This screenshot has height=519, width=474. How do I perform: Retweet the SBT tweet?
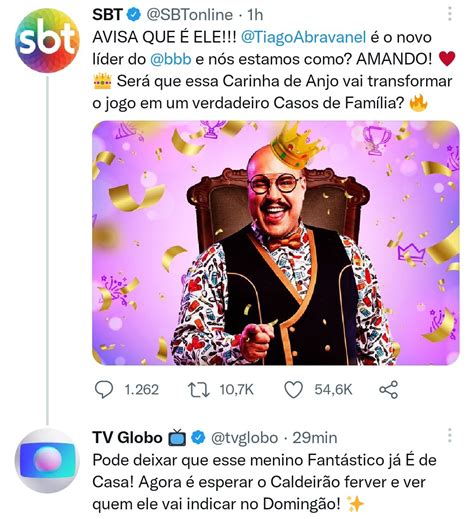tap(199, 389)
